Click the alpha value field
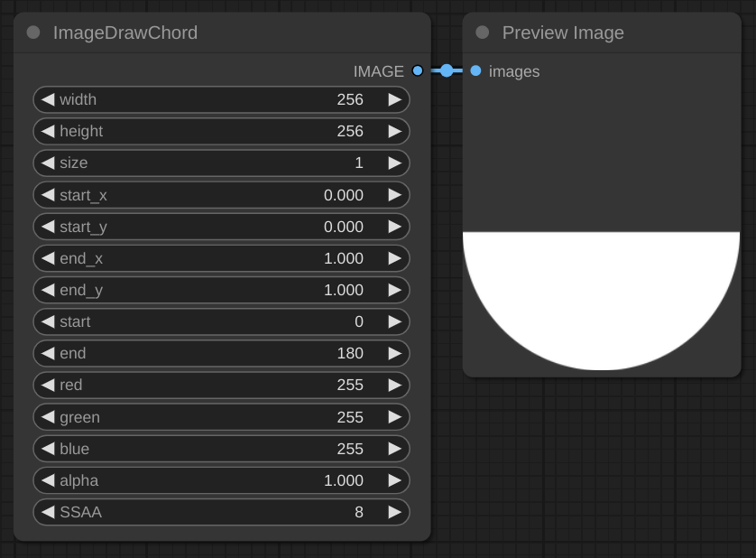The width and height of the screenshot is (756, 558). [x=221, y=480]
